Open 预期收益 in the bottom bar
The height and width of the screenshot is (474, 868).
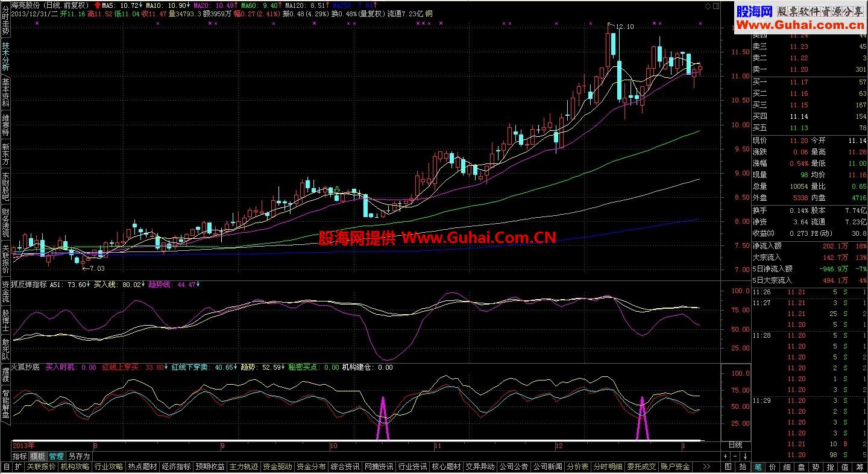210,467
